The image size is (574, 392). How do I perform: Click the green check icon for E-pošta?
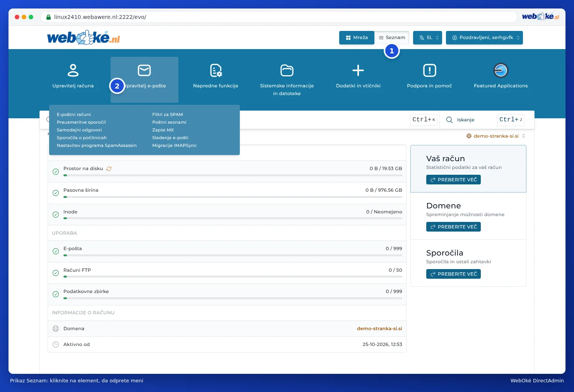coord(56,251)
